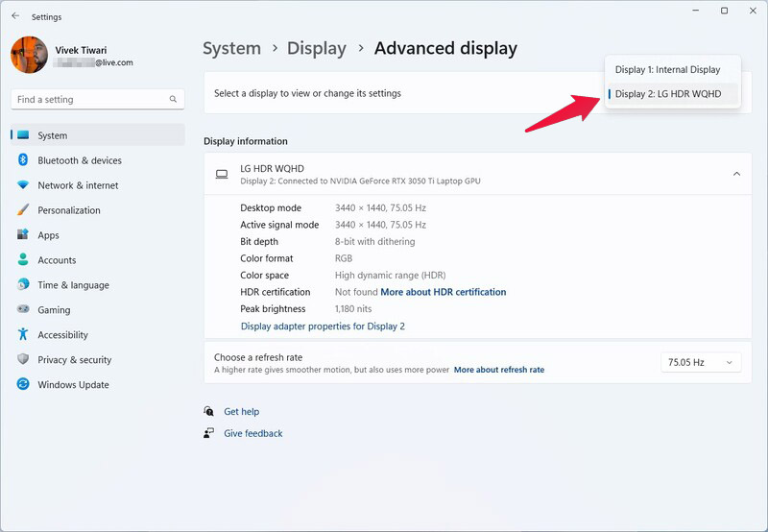
Task: Open the Bluetooth & devices settings page
Action: point(98,160)
